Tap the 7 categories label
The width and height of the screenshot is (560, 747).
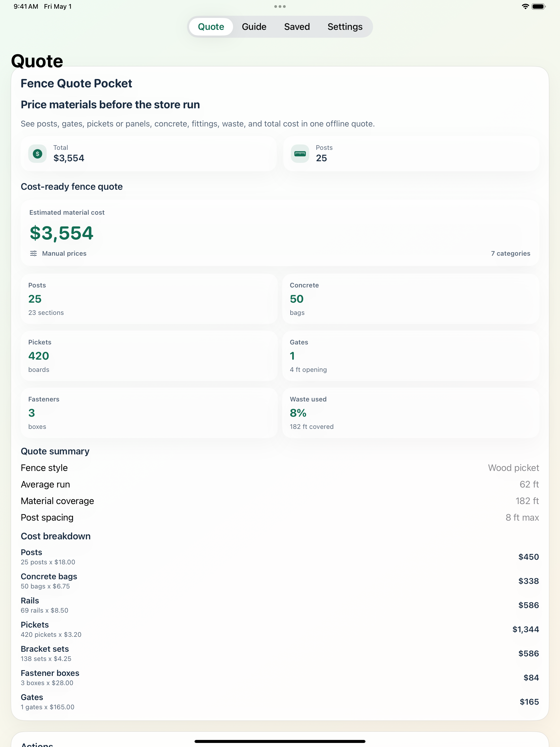point(510,253)
